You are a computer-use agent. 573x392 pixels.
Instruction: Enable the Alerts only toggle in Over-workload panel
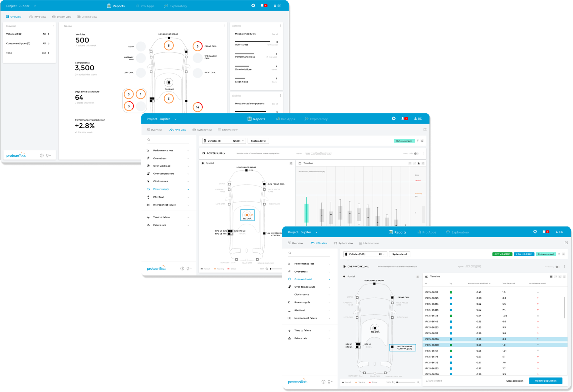(x=557, y=267)
